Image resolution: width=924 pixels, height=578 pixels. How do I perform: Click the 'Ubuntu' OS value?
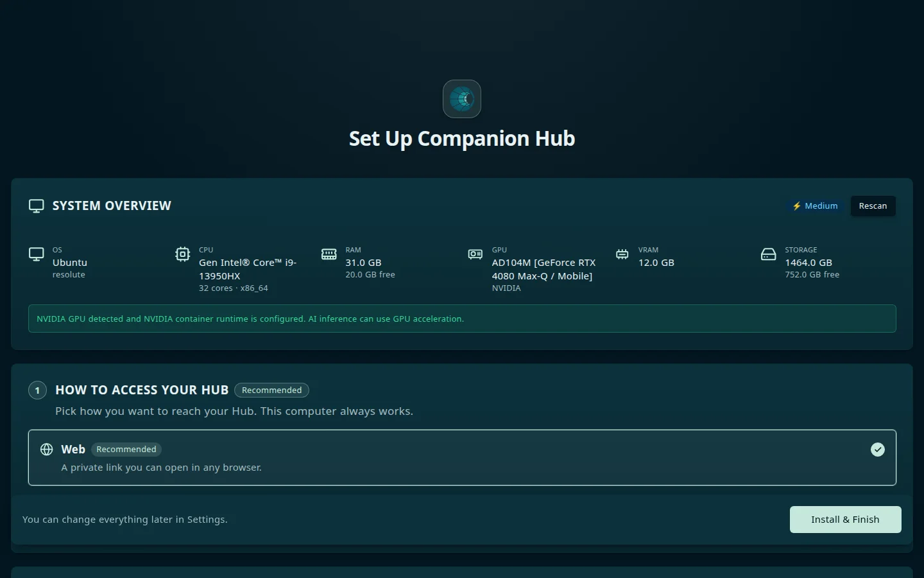(x=70, y=263)
